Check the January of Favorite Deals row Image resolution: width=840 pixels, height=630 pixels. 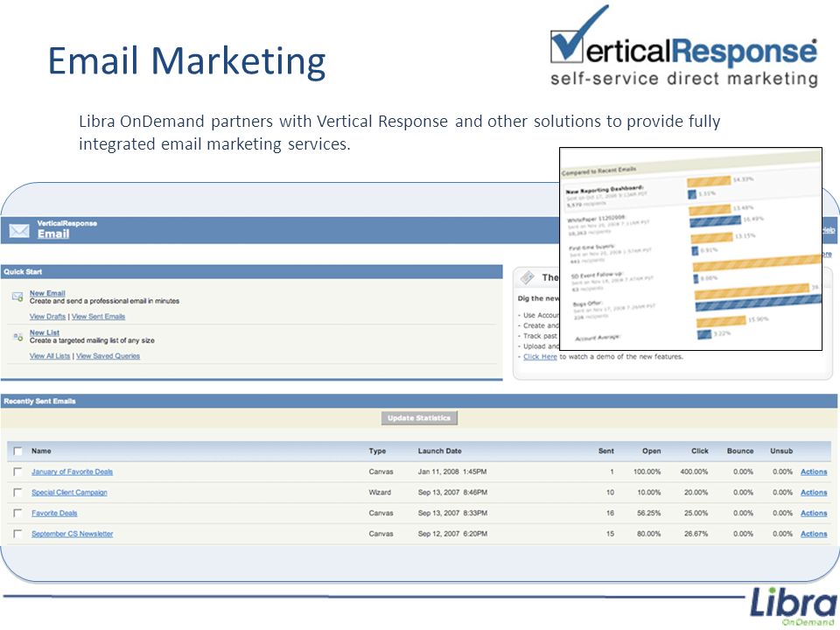pyautogui.click(x=17, y=472)
